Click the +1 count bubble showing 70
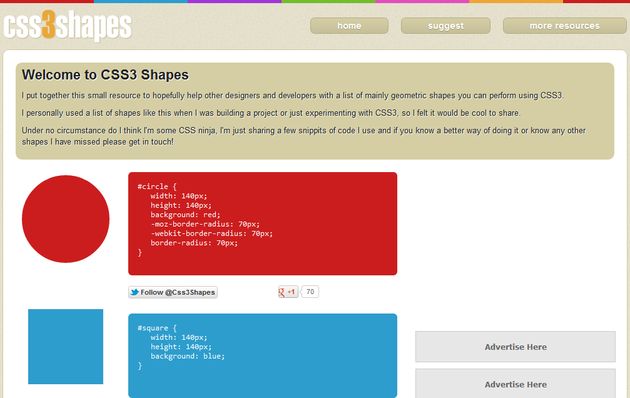This screenshot has width=630, height=398. 310,292
